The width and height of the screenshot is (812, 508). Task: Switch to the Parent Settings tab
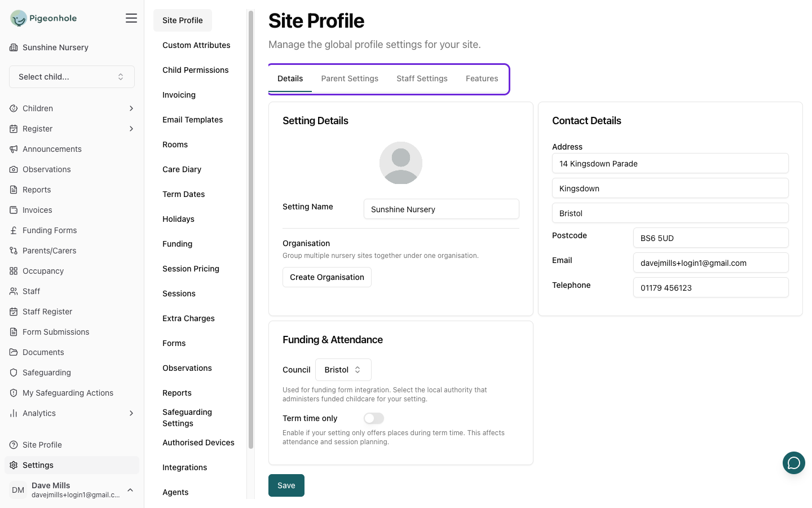pyautogui.click(x=350, y=78)
